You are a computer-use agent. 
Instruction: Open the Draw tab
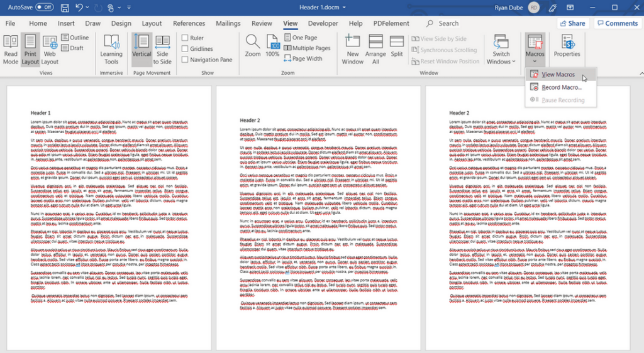(93, 23)
